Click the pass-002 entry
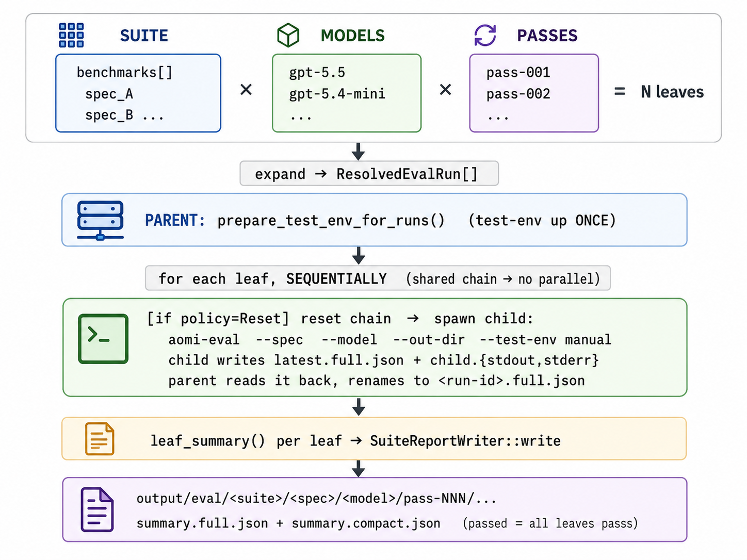 518,94
